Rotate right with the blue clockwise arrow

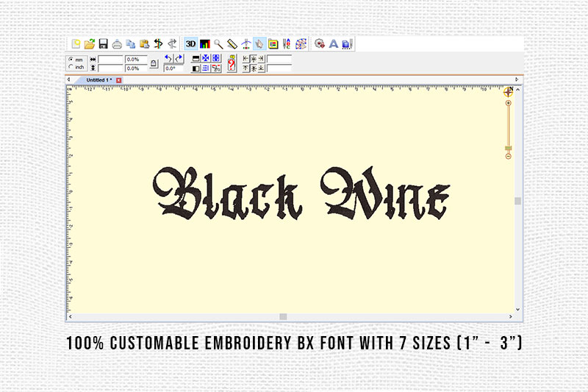(x=179, y=59)
